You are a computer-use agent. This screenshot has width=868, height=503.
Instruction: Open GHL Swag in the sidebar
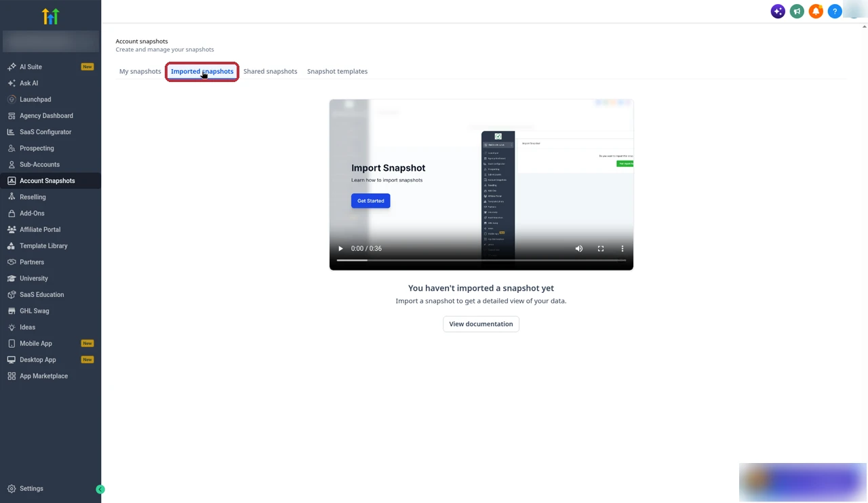(50, 311)
